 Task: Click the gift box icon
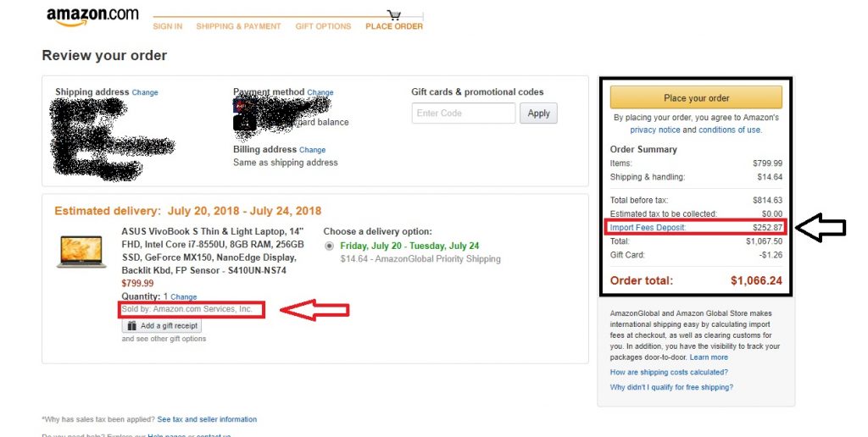pyautogui.click(x=131, y=326)
